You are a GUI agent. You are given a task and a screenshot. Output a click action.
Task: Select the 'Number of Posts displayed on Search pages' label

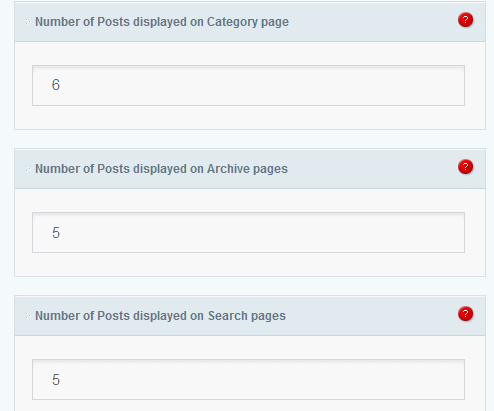[x=160, y=316]
